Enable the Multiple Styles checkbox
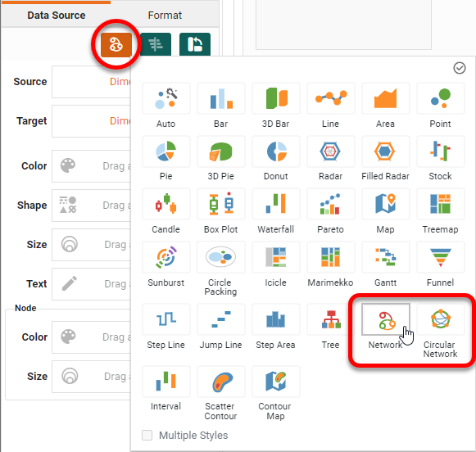The image size is (476, 452). (x=147, y=436)
